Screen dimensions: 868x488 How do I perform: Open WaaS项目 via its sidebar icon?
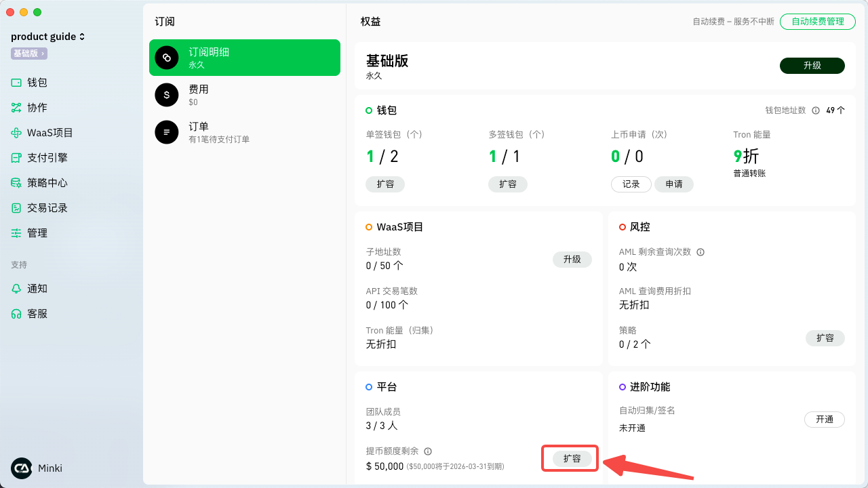coord(16,133)
